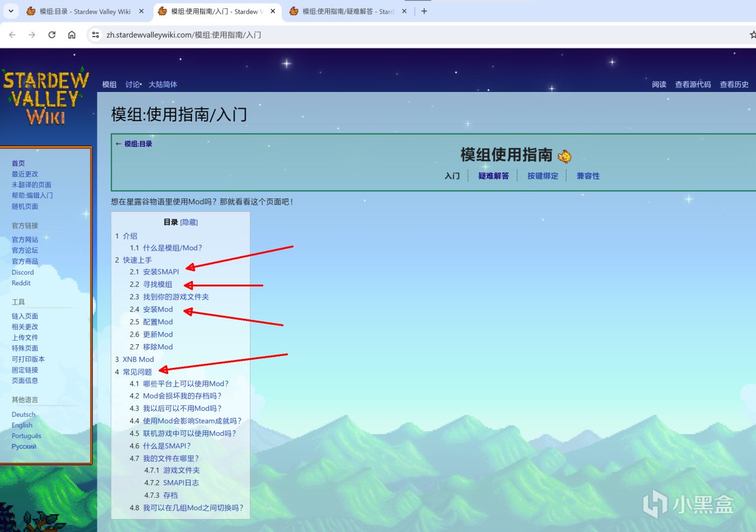Open 帮助:编辑入门 in sidebar
This screenshot has height=532, width=756.
(x=32, y=195)
